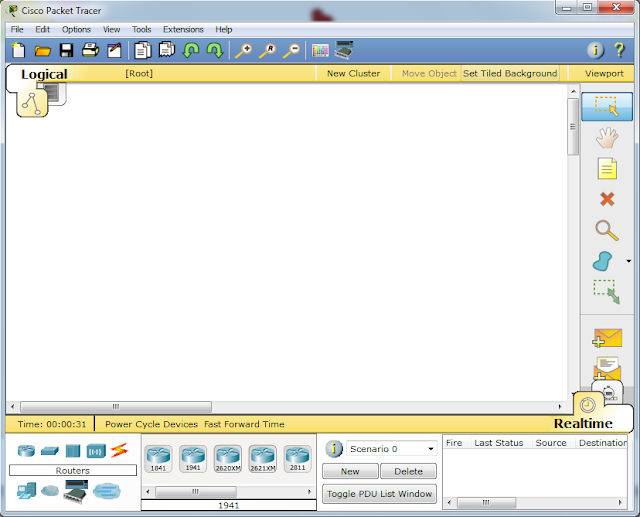Click the New file icon

18,50
